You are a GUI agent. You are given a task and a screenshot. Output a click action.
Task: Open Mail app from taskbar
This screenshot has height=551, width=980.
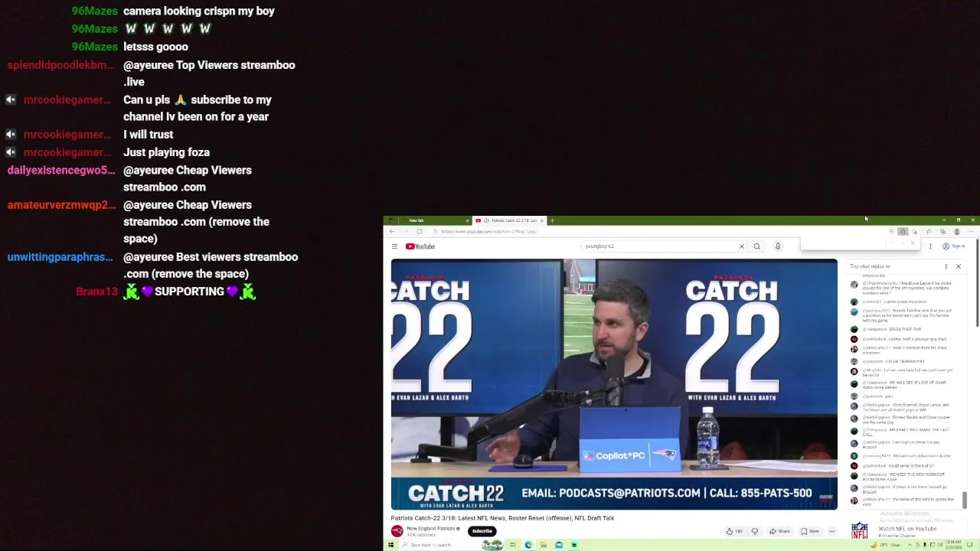[559, 545]
